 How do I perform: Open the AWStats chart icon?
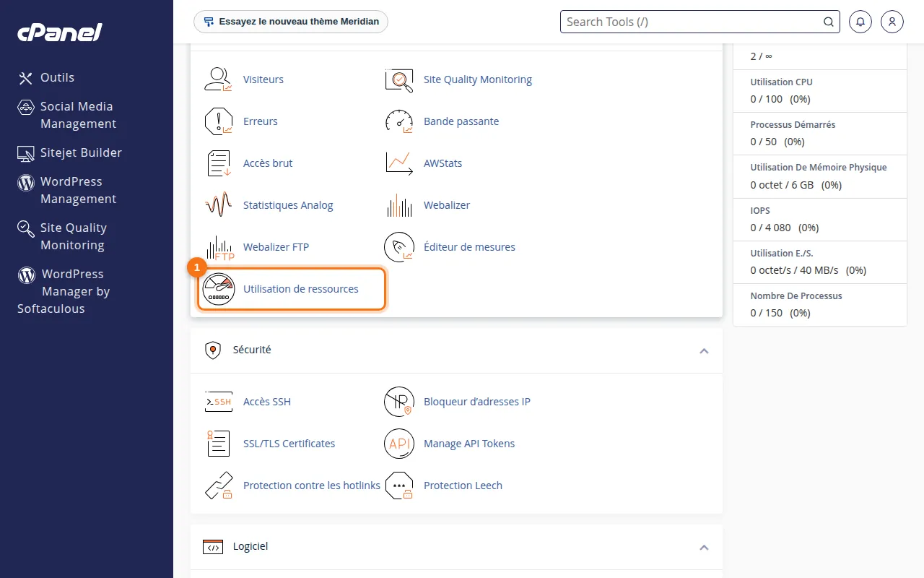coord(399,163)
